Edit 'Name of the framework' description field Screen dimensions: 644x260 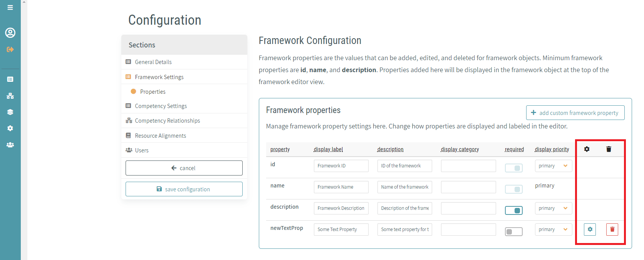point(405,187)
